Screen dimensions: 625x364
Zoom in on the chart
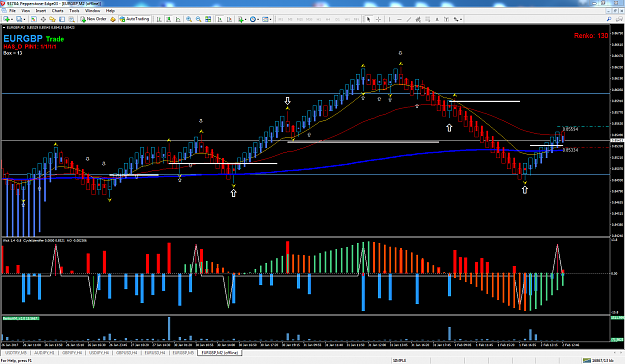189,19
